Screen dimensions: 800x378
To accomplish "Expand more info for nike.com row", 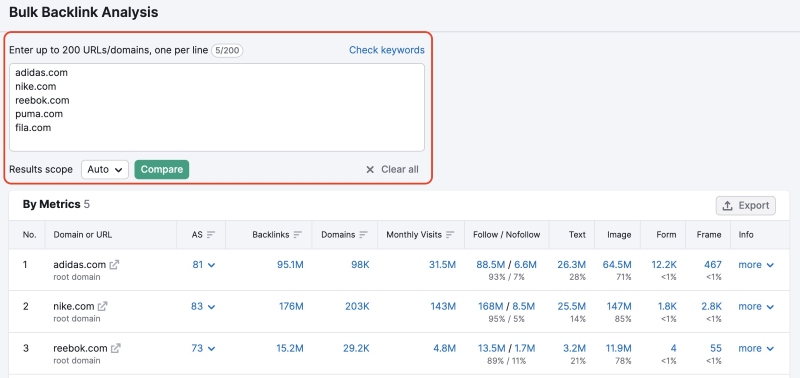I will [756, 307].
